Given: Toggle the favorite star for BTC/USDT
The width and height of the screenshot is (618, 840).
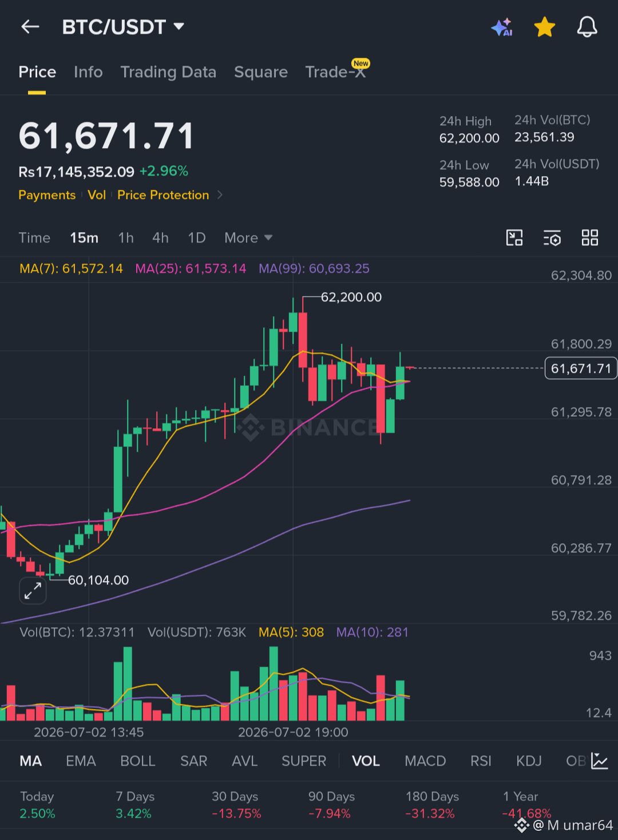Looking at the screenshot, I should point(544,27).
